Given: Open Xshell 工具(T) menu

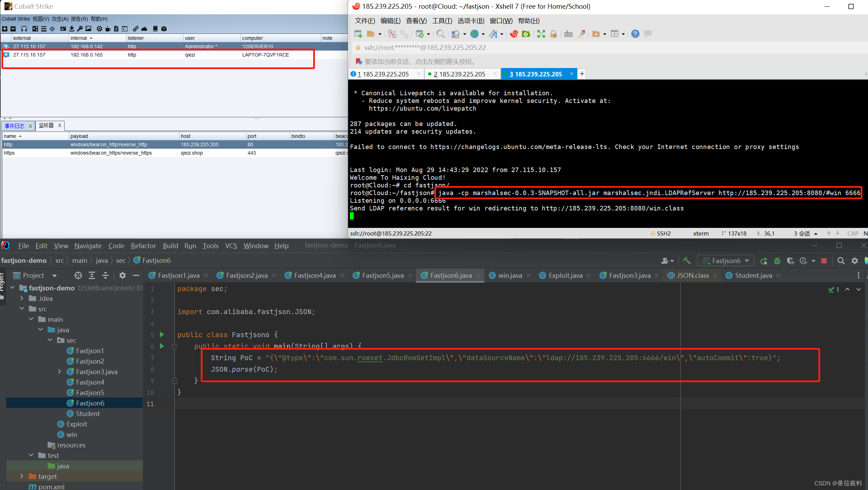Looking at the screenshot, I should click(442, 21).
